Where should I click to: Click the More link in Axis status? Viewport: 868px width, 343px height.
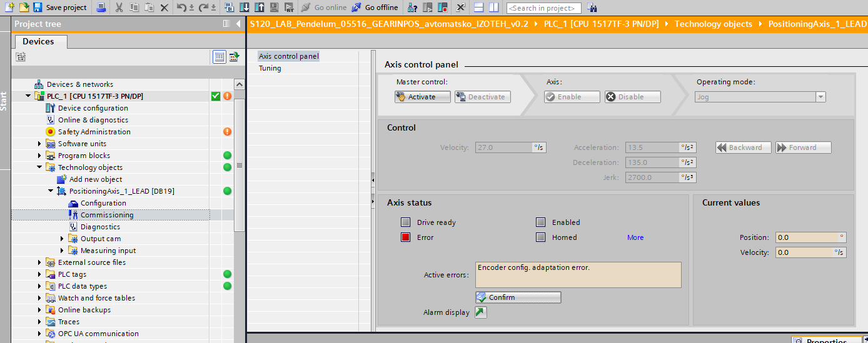[x=635, y=237]
